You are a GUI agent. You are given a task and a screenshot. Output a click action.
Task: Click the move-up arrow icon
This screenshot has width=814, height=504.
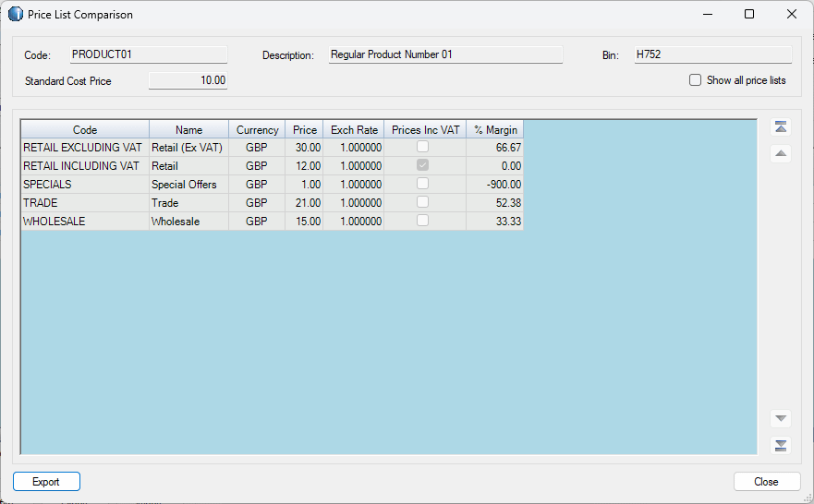pos(781,153)
